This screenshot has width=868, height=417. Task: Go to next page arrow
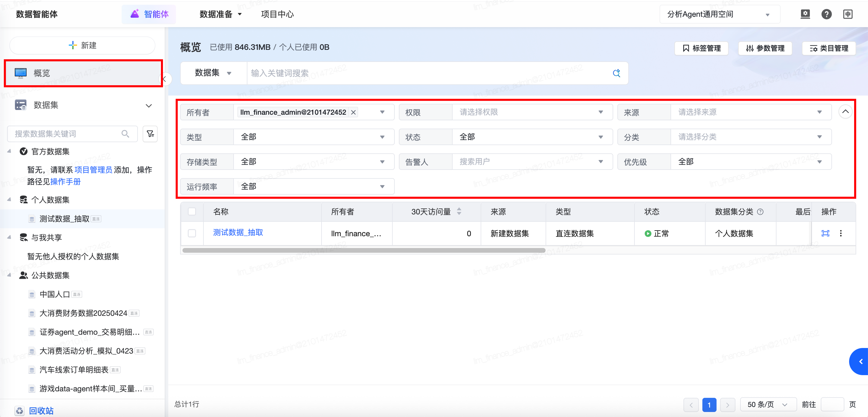pos(727,405)
